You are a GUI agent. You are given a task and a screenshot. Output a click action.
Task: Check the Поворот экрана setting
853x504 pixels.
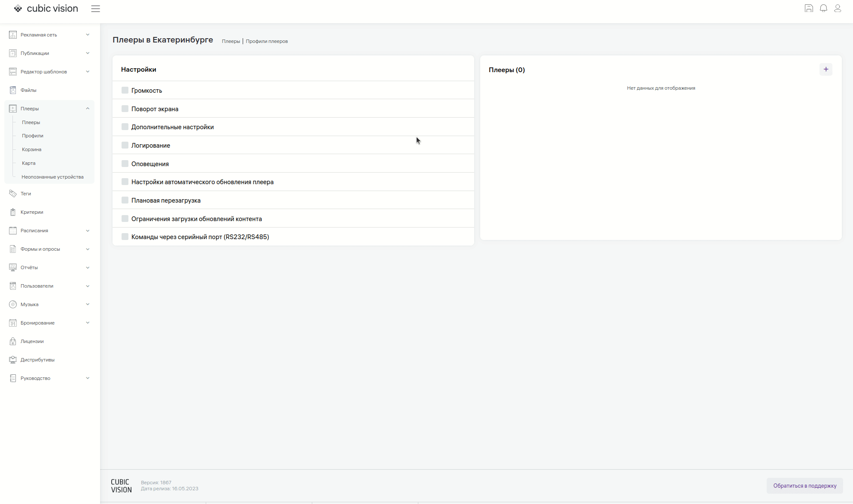tap(125, 109)
